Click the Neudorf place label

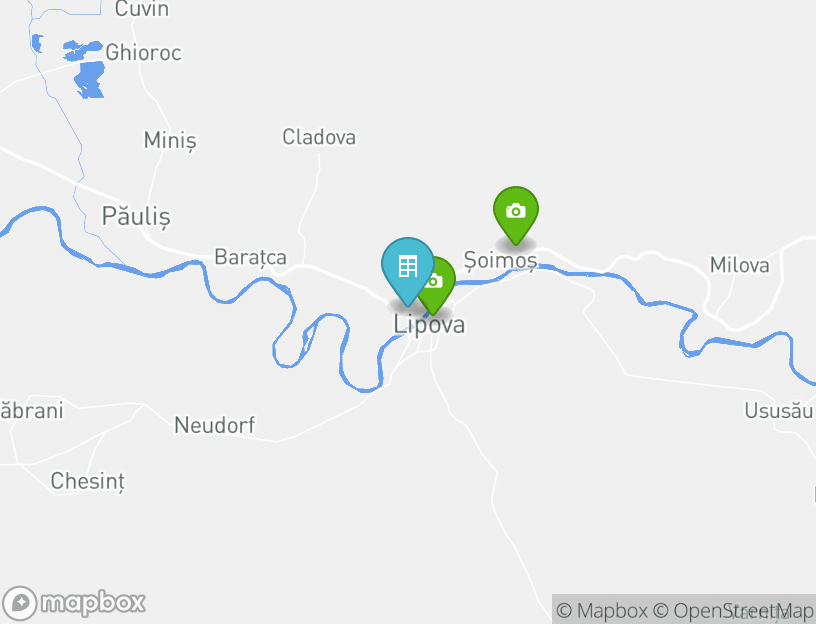click(214, 425)
